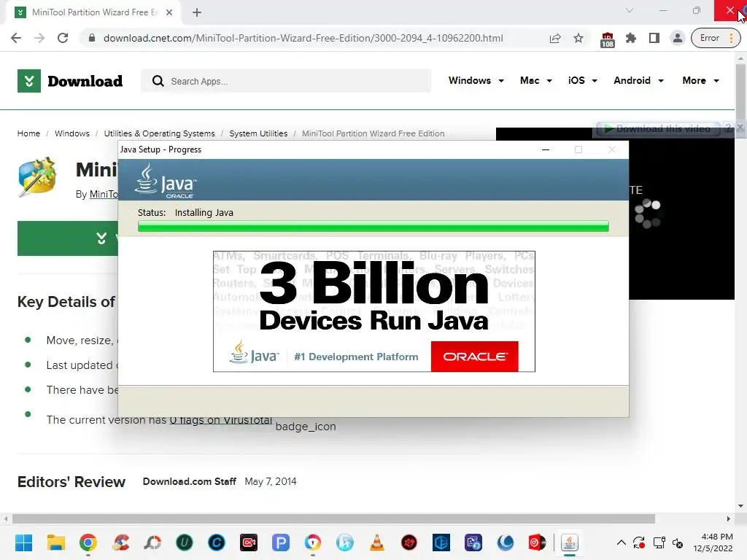Image resolution: width=747 pixels, height=560 pixels.
Task: Expand the Windows navigation dropdown
Action: click(x=476, y=80)
